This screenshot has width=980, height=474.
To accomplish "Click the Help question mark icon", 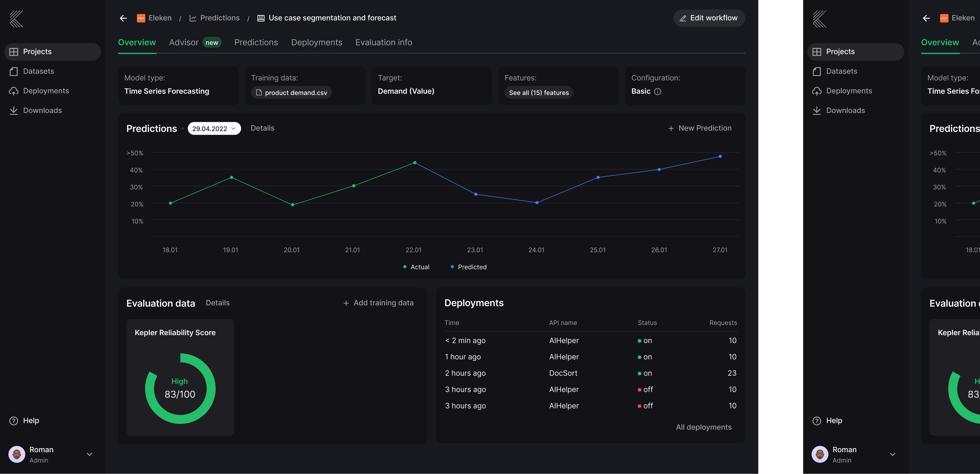I will click(14, 421).
